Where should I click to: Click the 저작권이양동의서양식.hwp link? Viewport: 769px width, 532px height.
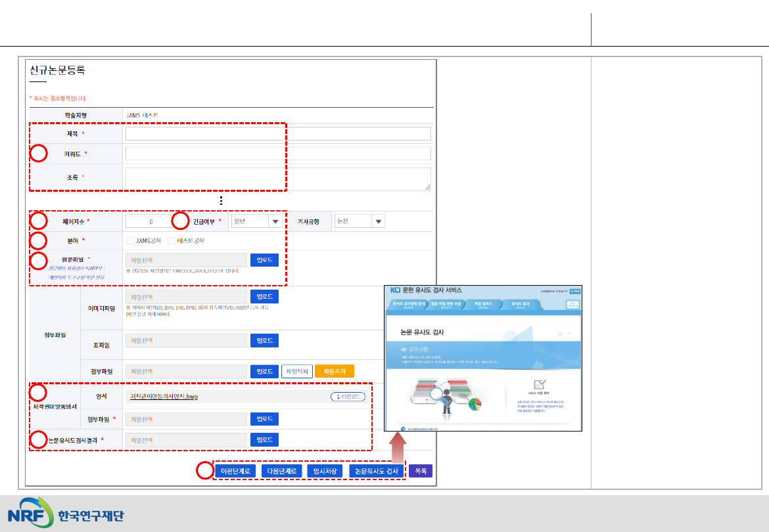162,397
